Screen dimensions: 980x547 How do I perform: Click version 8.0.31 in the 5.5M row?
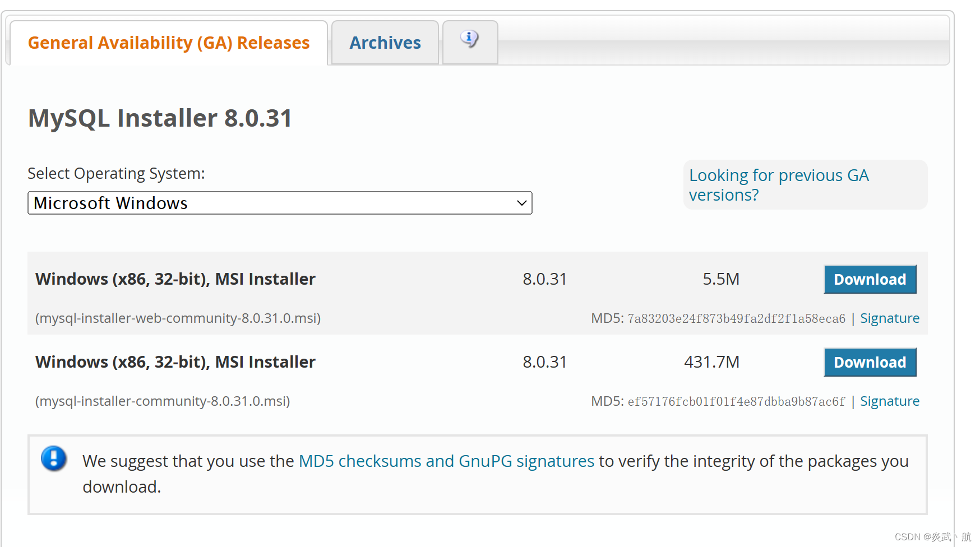point(544,279)
